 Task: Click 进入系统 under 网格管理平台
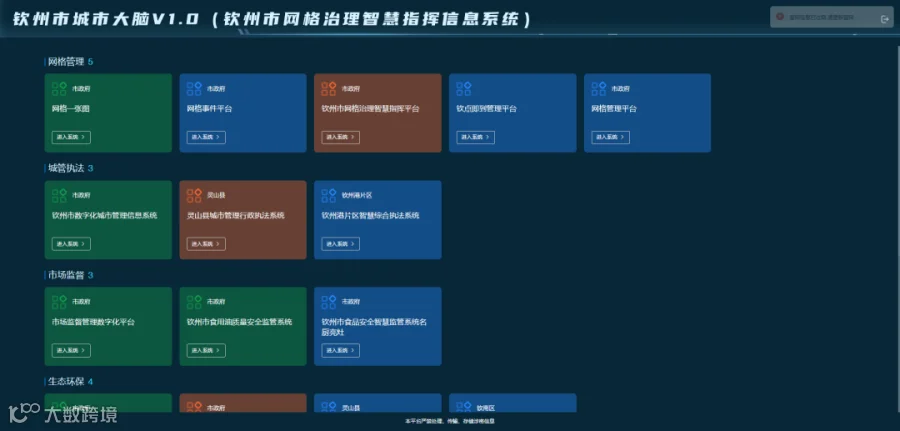tap(610, 137)
